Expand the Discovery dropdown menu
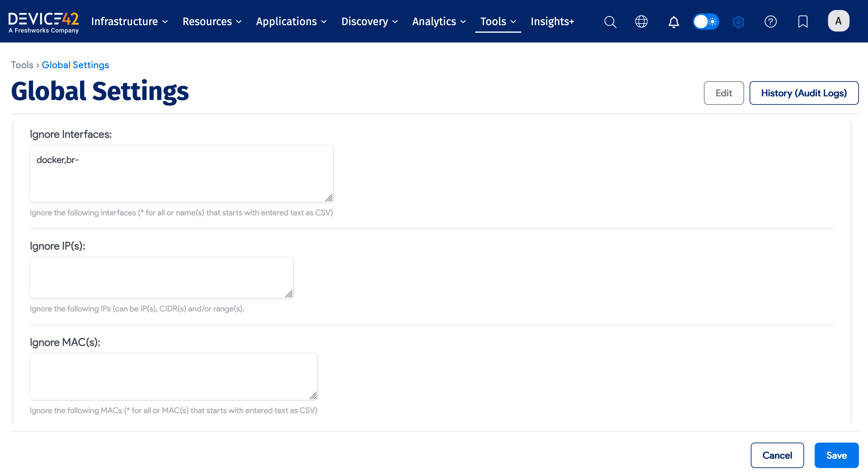The image size is (868, 475). pos(369,22)
